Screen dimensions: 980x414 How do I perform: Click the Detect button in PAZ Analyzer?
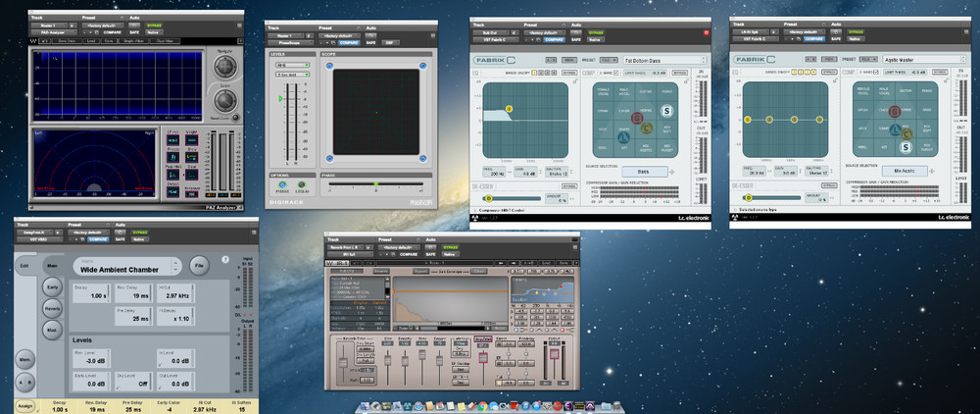coord(172,192)
